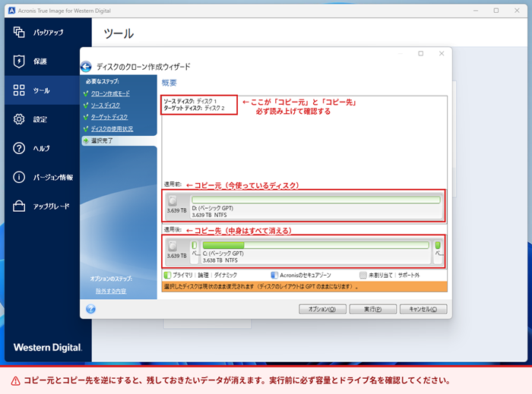Click the キャンセル(C) button
532x394 pixels.
coord(423,309)
